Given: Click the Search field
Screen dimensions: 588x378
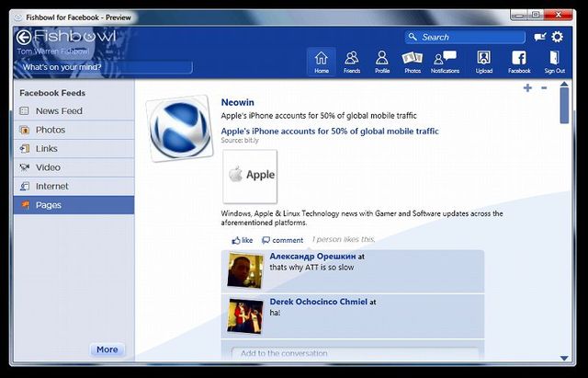Looking at the screenshot, I should [x=465, y=37].
